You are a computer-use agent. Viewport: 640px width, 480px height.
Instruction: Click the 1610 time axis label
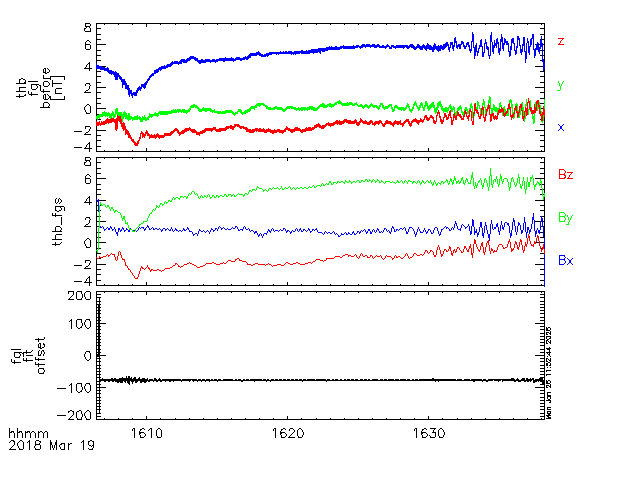(x=147, y=433)
